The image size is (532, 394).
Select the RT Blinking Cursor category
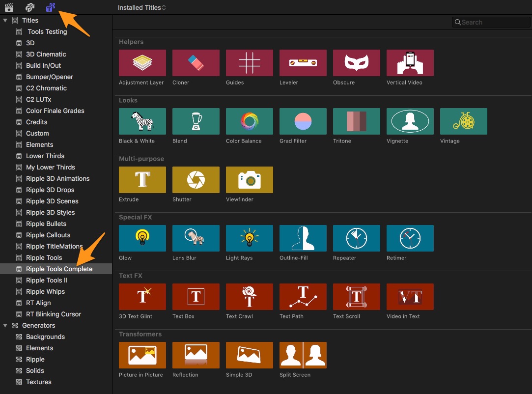click(x=56, y=314)
